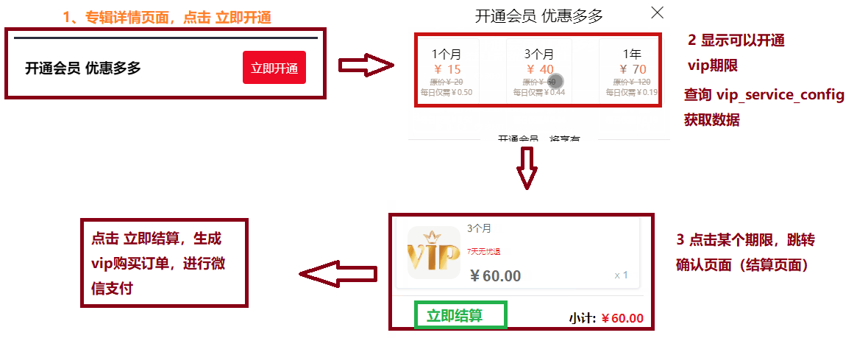This screenshot has width=868, height=341.
Task: Click the red 立即开通 button
Action: (274, 68)
